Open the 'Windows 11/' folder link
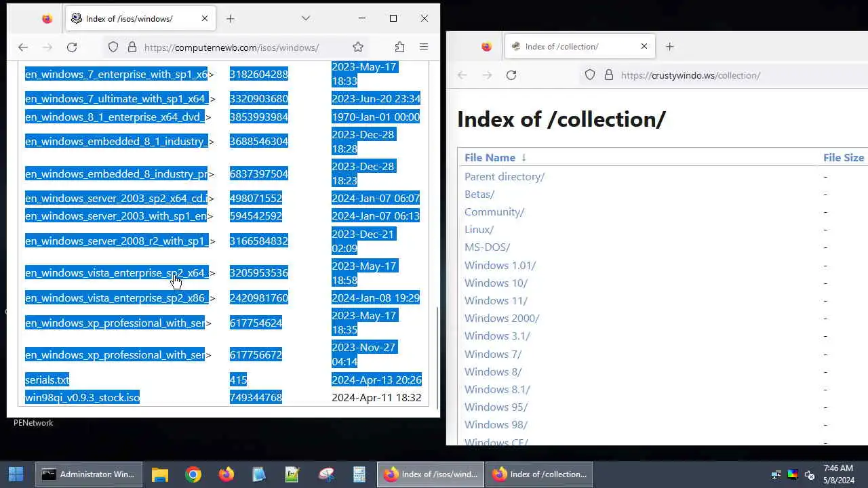The image size is (868, 488). [496, 300]
